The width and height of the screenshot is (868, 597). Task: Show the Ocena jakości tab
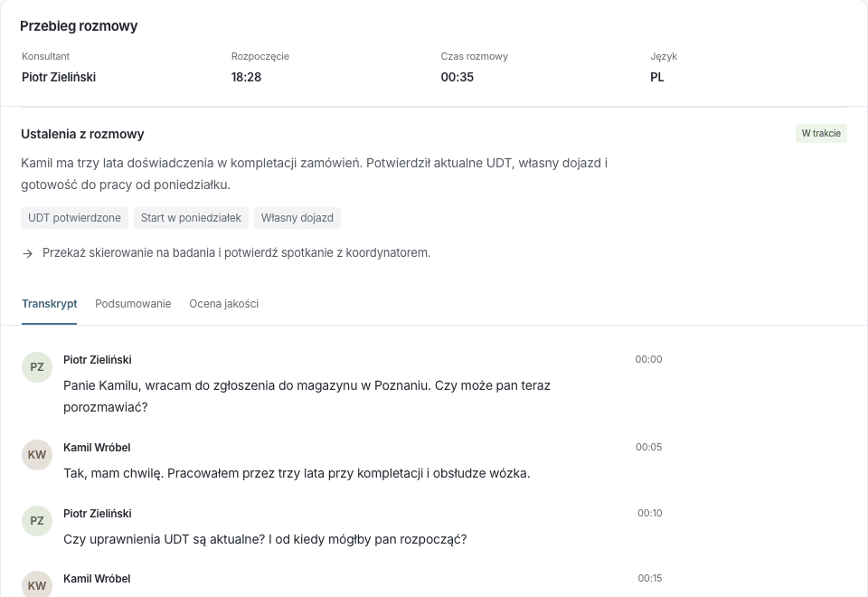(223, 304)
